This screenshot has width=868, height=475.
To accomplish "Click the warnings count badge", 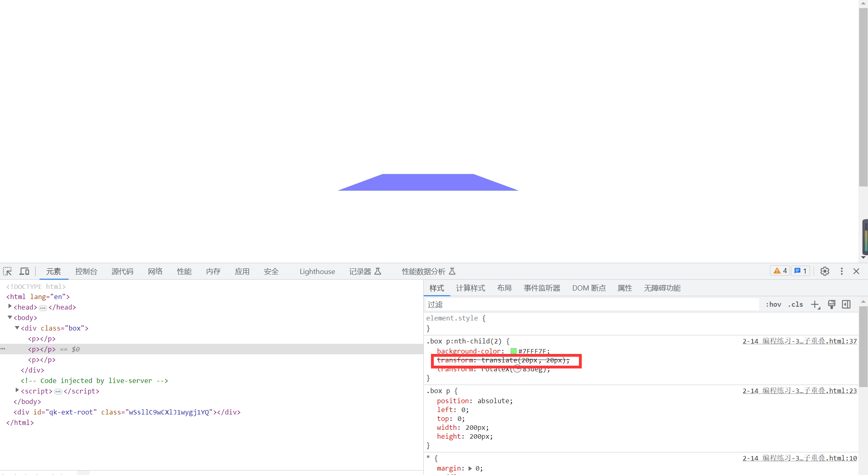I will 780,271.
